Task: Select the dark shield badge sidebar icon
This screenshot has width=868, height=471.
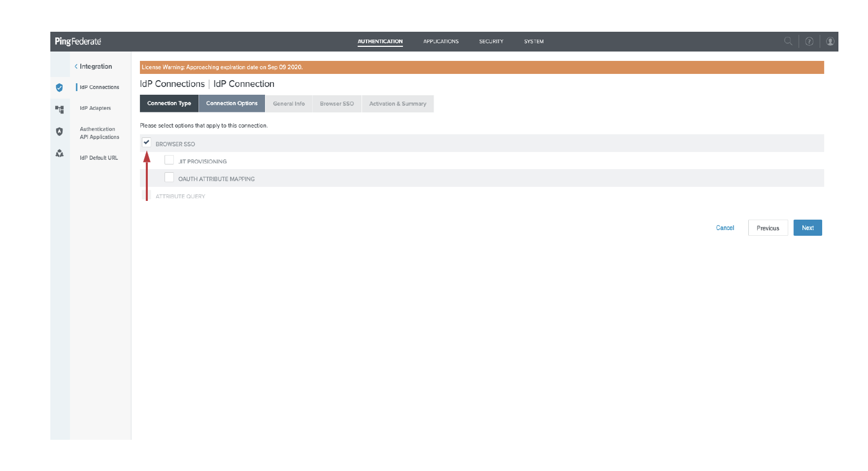Action: point(59,132)
